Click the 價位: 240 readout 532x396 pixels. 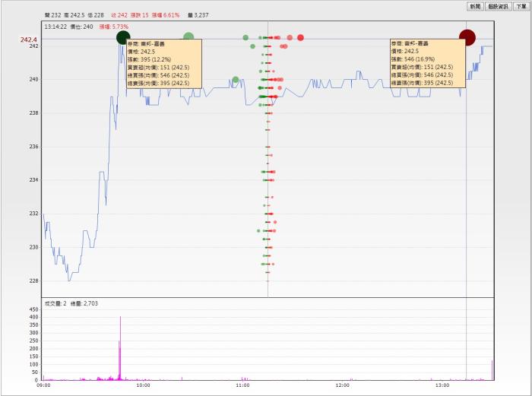81,27
